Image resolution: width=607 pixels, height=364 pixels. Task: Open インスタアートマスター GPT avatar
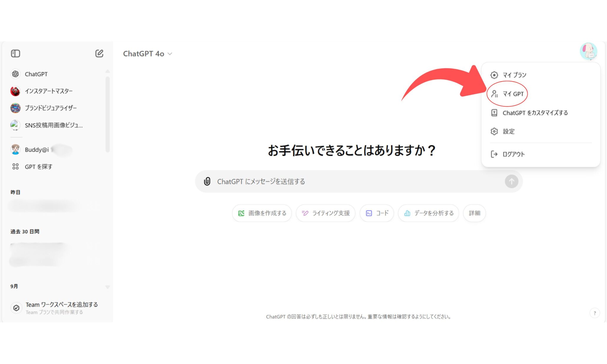point(15,91)
